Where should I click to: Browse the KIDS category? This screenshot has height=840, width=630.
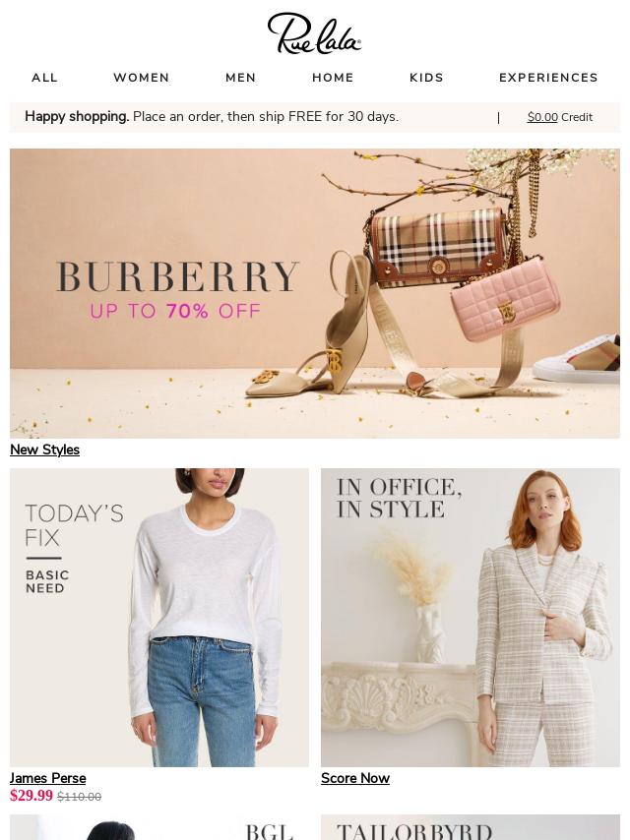point(427,78)
